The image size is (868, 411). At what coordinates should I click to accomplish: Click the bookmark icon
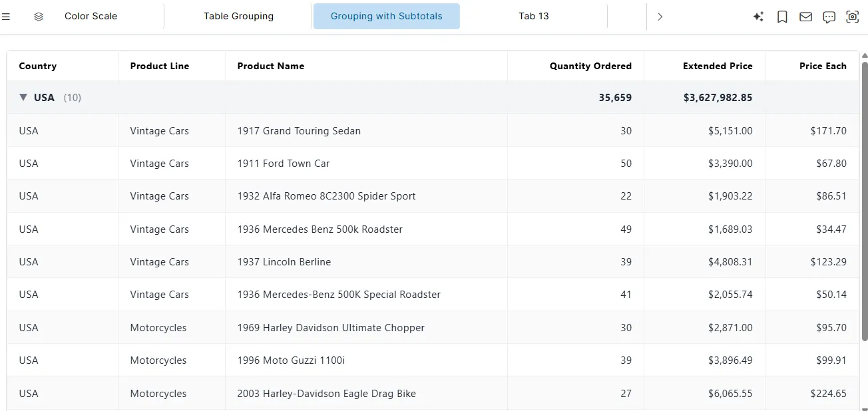[782, 17]
